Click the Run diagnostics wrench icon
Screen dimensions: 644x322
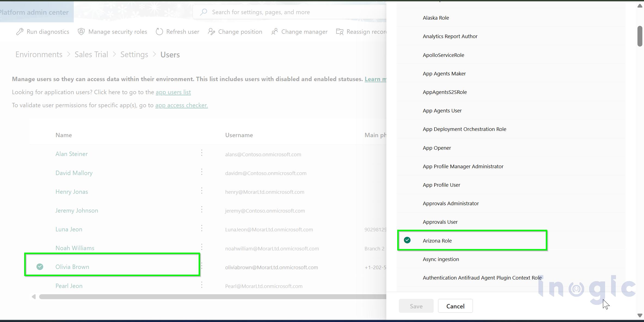[20, 32]
